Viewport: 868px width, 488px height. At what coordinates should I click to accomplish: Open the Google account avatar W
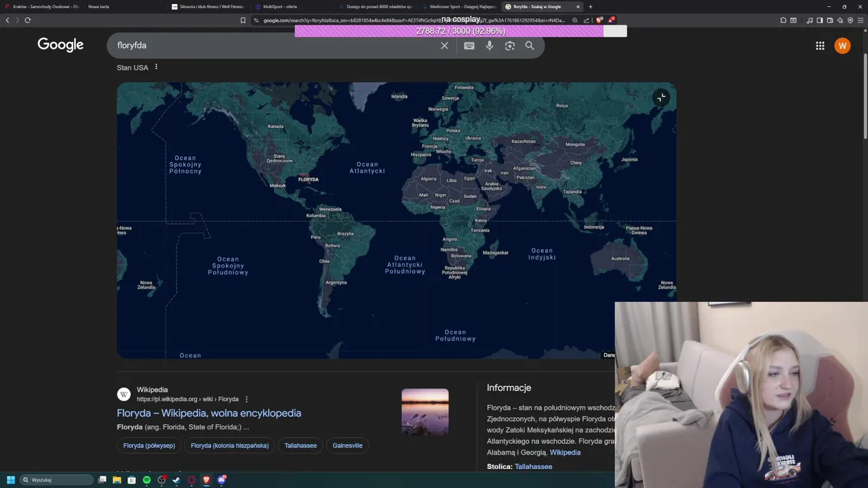[842, 45]
